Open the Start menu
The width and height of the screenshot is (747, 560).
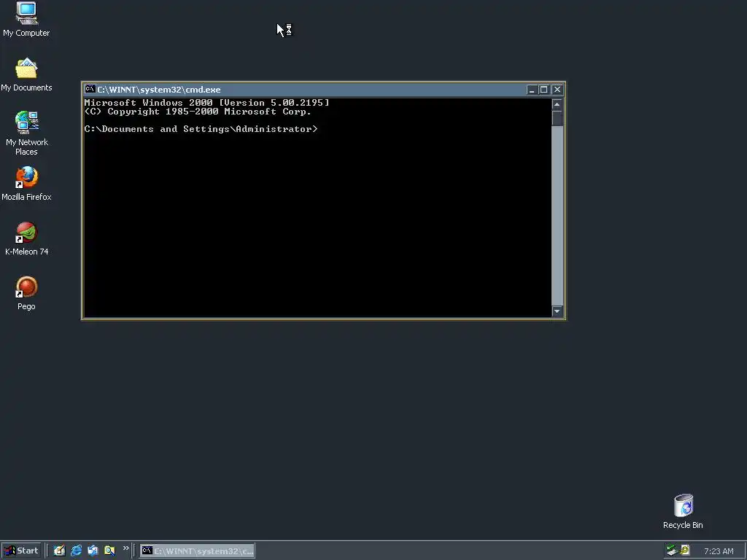coord(21,551)
